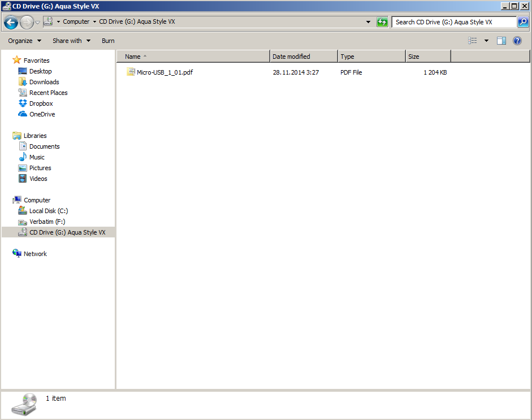Open OneDrive in navigation pane
The image size is (532, 420).
[x=42, y=114]
